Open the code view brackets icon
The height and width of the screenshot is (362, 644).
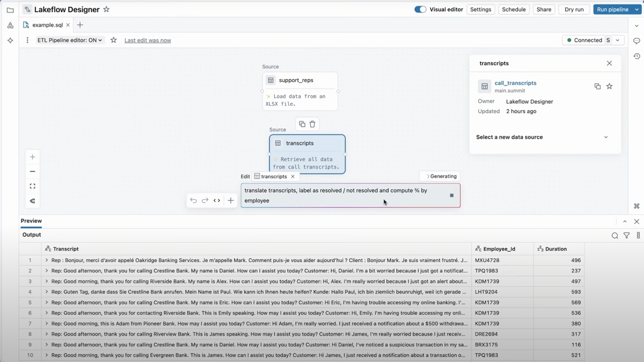(217, 200)
